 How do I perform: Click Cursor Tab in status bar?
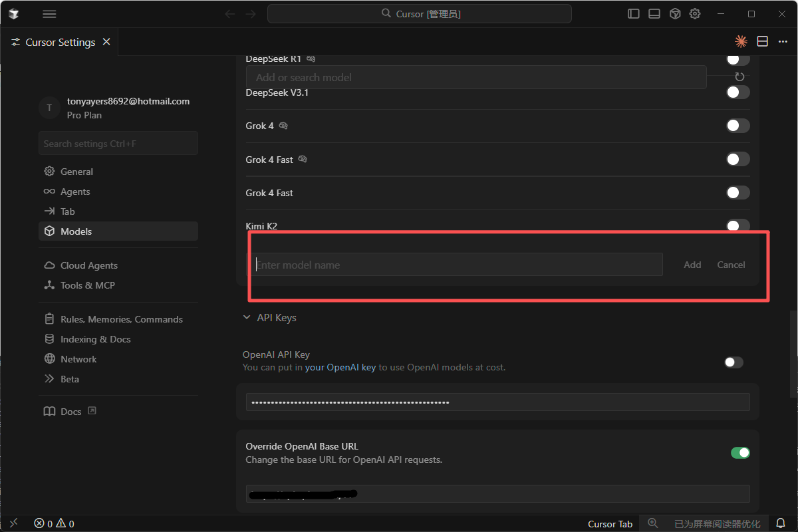[x=610, y=524]
